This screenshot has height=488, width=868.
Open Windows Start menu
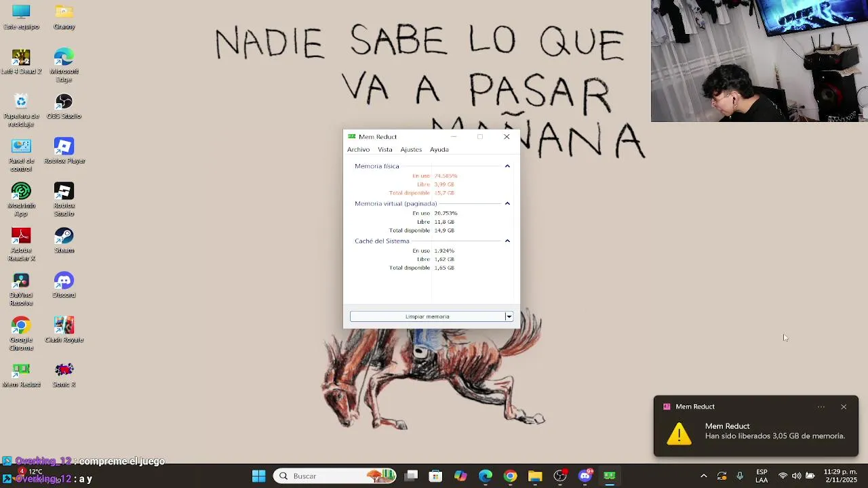(258, 476)
